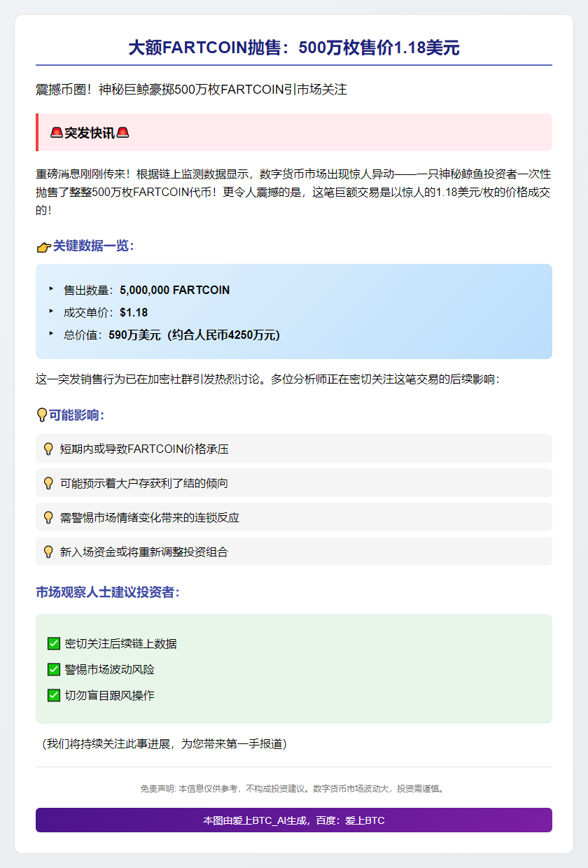Click the text 可能预示着大户存获利了结的倾向
Viewport: 588px width, 868px height.
144,483
